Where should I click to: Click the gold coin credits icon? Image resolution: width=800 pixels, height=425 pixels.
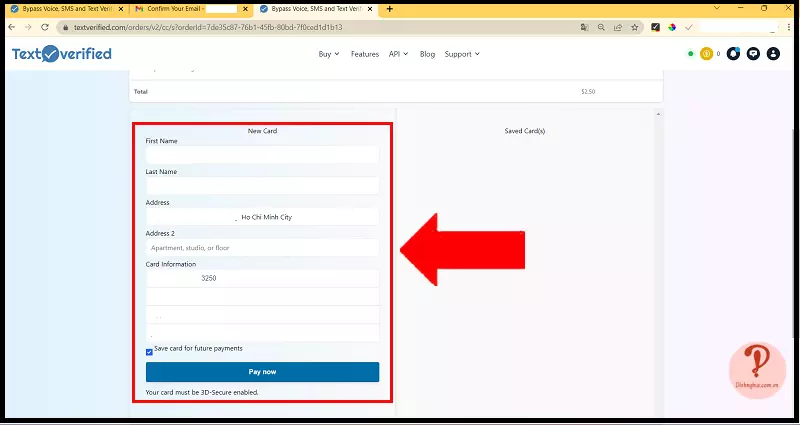click(x=706, y=54)
